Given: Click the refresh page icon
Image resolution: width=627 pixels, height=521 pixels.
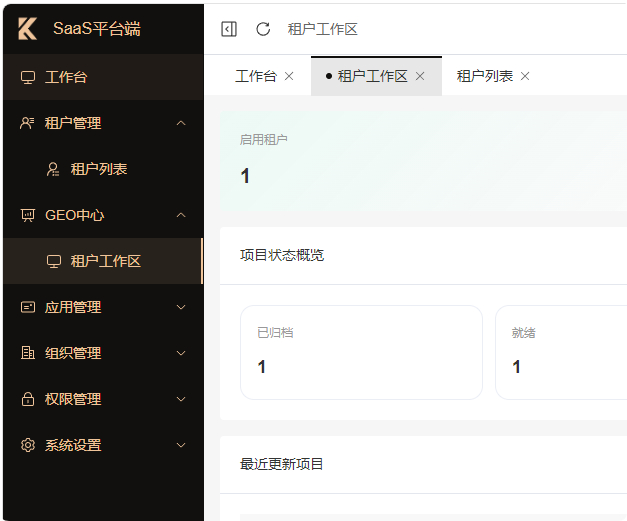Looking at the screenshot, I should [x=263, y=29].
